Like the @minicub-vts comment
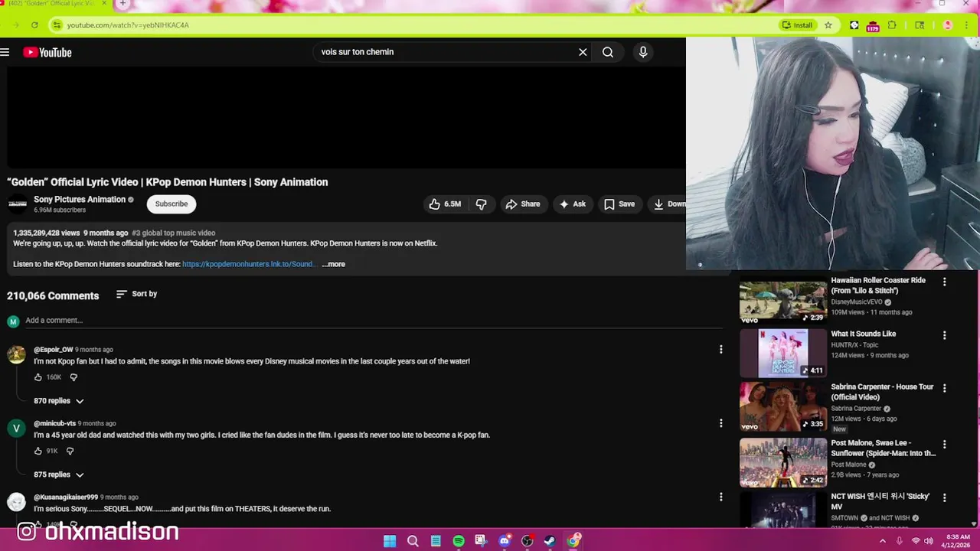980x551 pixels. pyautogui.click(x=38, y=451)
